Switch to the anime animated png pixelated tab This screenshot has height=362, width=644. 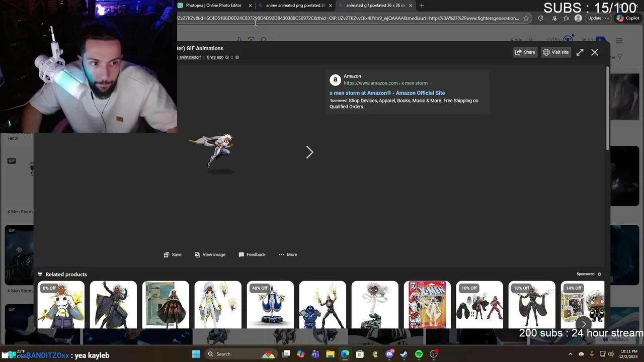click(x=295, y=6)
